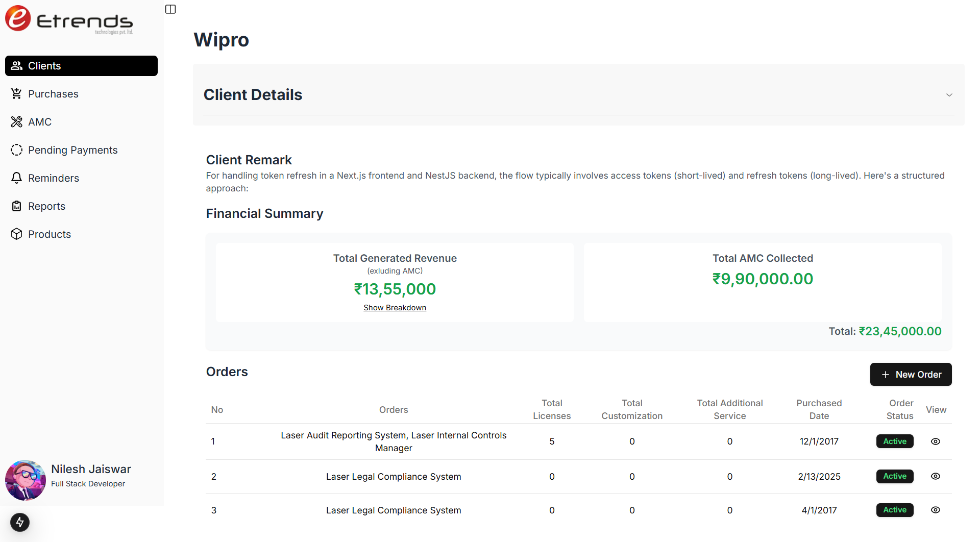Image resolution: width=980 pixels, height=542 pixels.
Task: Click the Reports clipboard icon
Action: [x=16, y=206]
